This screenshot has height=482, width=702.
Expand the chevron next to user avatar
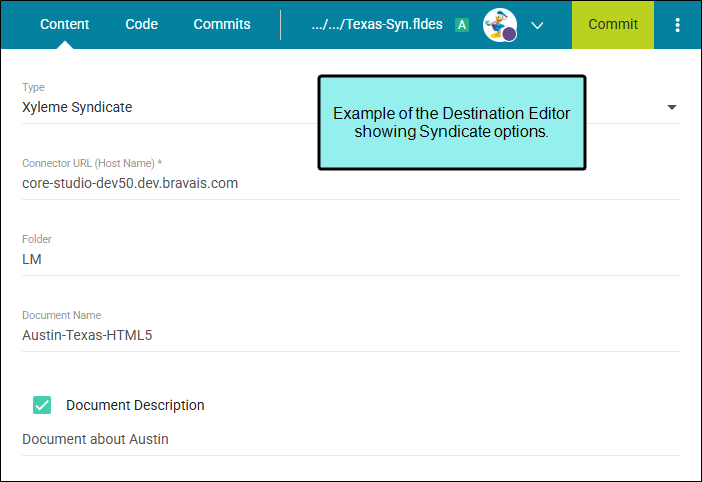[537, 25]
